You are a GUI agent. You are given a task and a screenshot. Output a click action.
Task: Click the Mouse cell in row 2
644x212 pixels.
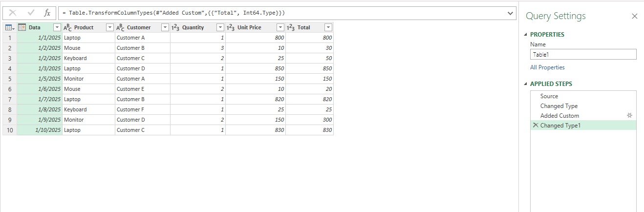pyautogui.click(x=88, y=48)
